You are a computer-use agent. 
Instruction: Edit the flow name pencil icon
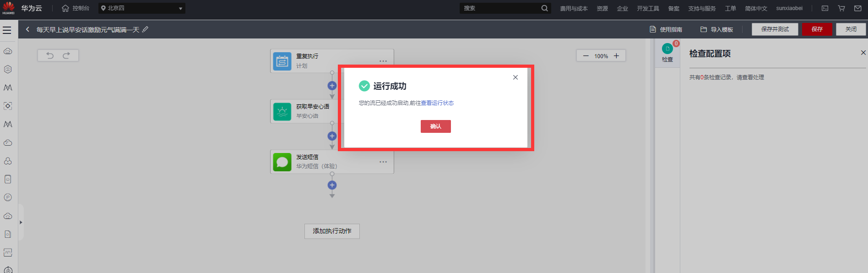pyautogui.click(x=145, y=29)
